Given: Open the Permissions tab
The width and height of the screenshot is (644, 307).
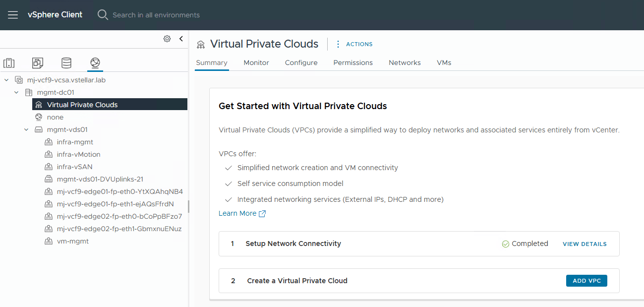Looking at the screenshot, I should [x=353, y=62].
